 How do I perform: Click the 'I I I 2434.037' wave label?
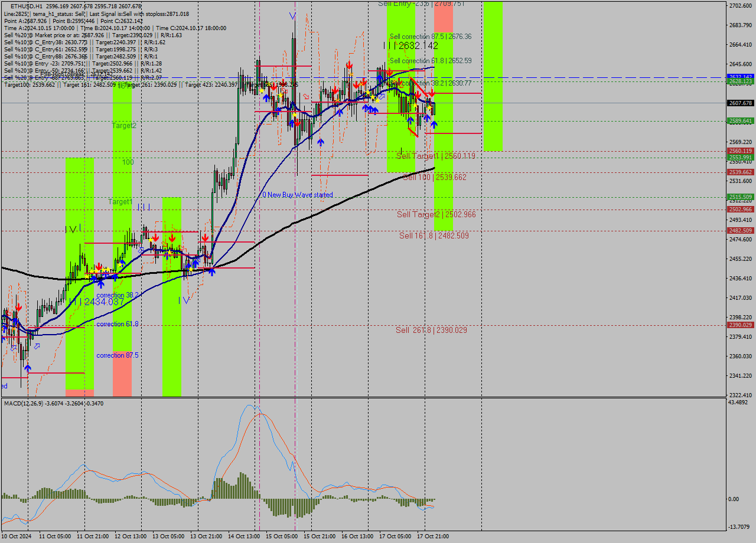96,302
